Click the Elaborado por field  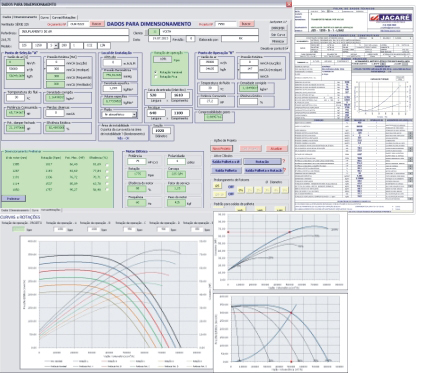pos(240,39)
